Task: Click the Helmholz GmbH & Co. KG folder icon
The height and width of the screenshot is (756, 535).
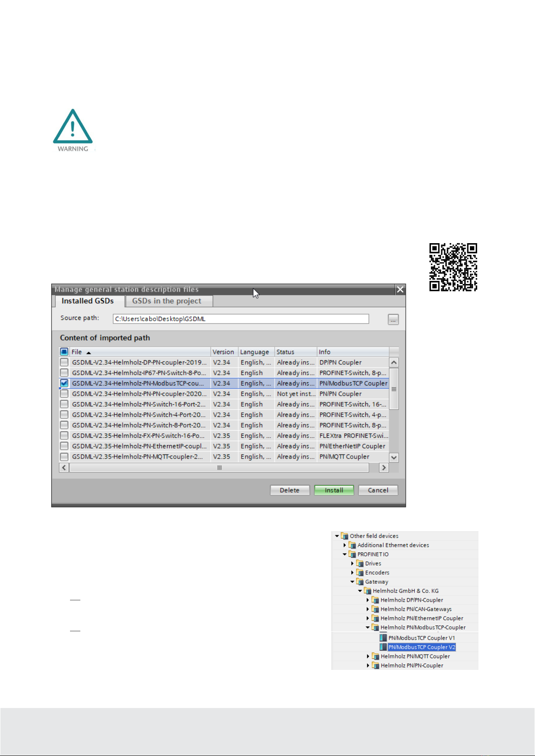Action: pos(368,591)
